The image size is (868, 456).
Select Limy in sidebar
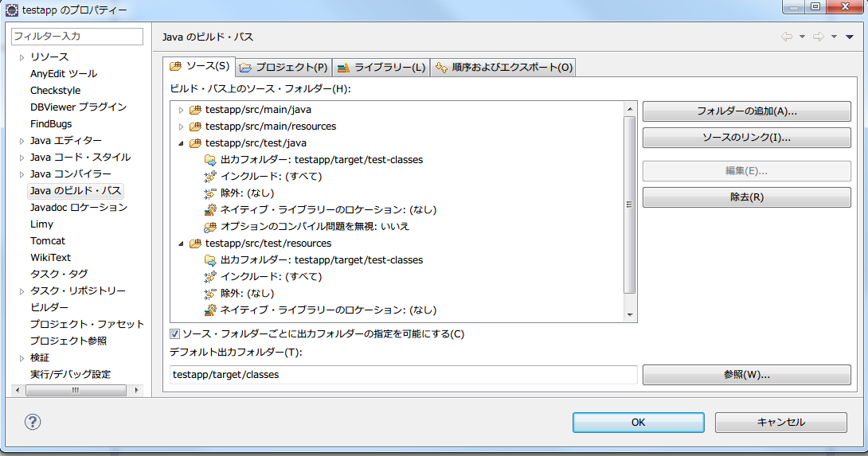(41, 224)
